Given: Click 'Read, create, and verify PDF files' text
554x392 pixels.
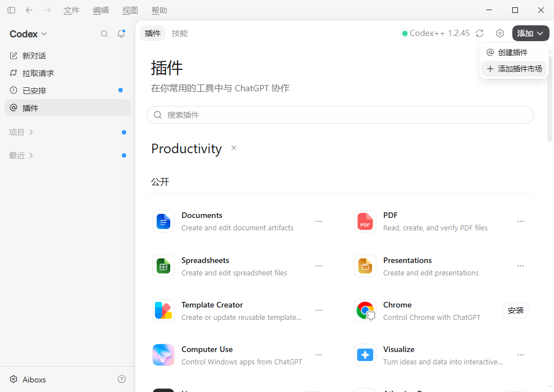Looking at the screenshot, I should click(435, 228).
